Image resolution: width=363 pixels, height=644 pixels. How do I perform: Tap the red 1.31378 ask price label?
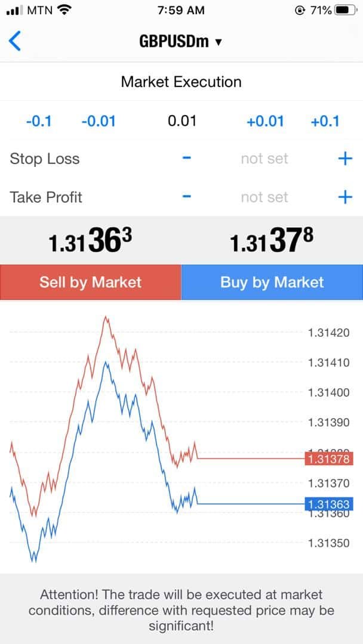coord(328,459)
